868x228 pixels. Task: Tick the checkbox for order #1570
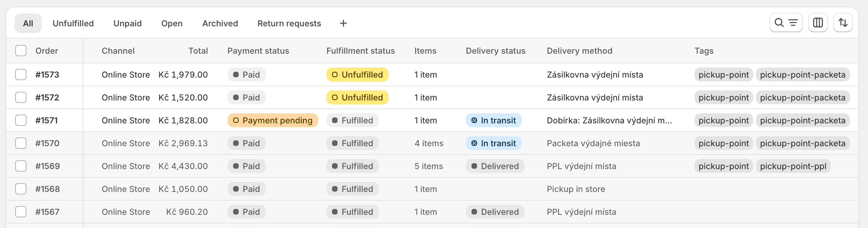pyautogui.click(x=21, y=143)
